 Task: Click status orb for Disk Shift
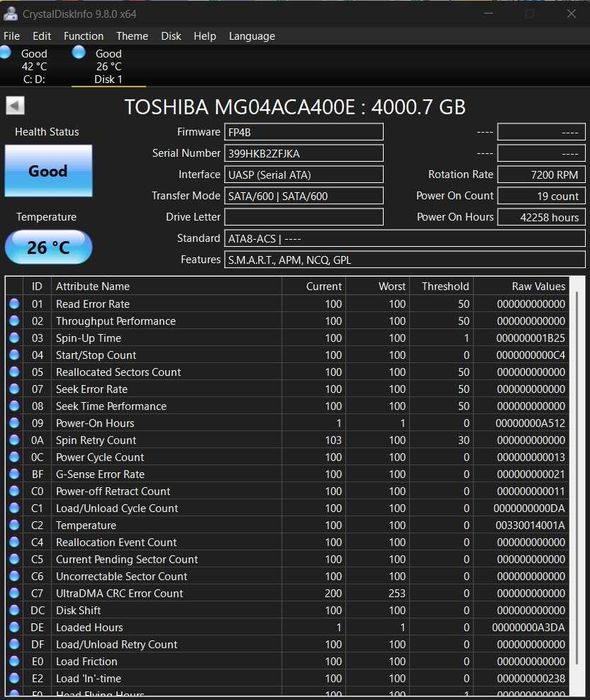[14, 609]
